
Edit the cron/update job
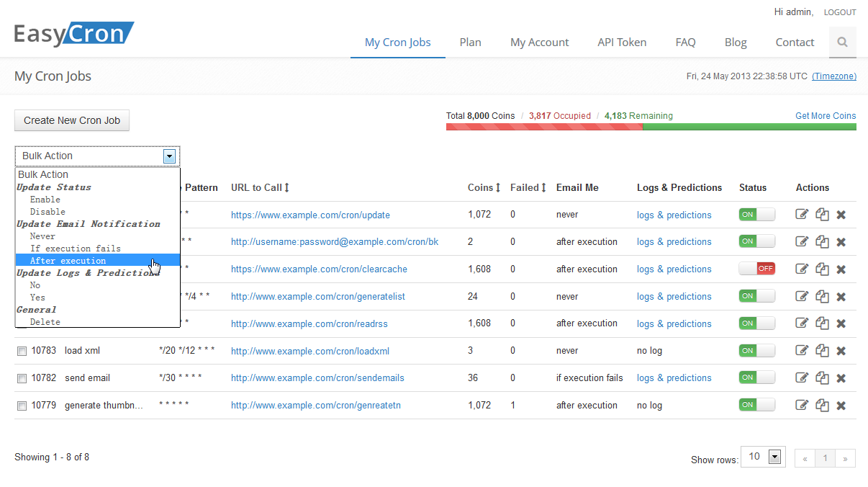coord(802,215)
